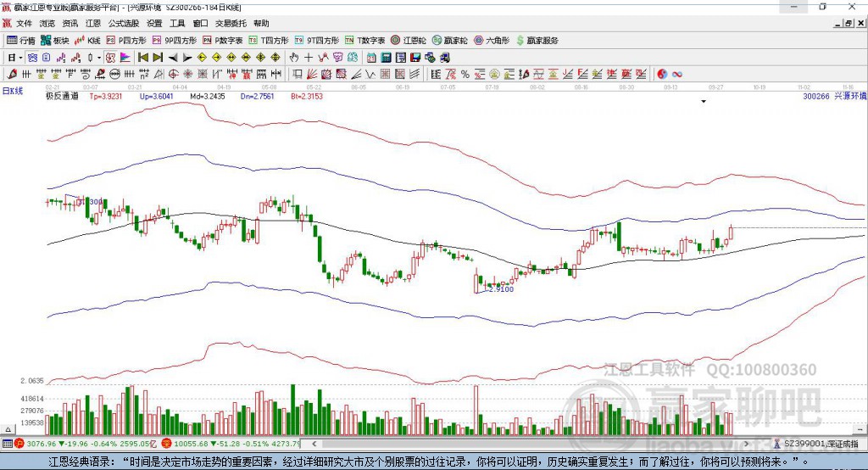Viewport: 868px width, 470px height.
Task: Select the fan lines drawing tool
Action: coord(312,75)
